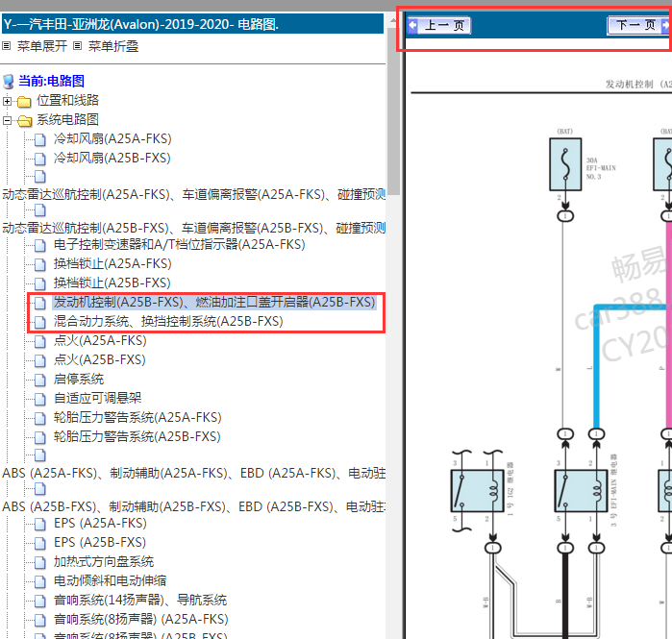Click 菜单展开 to expand all menus
The image size is (672, 639).
point(42,46)
